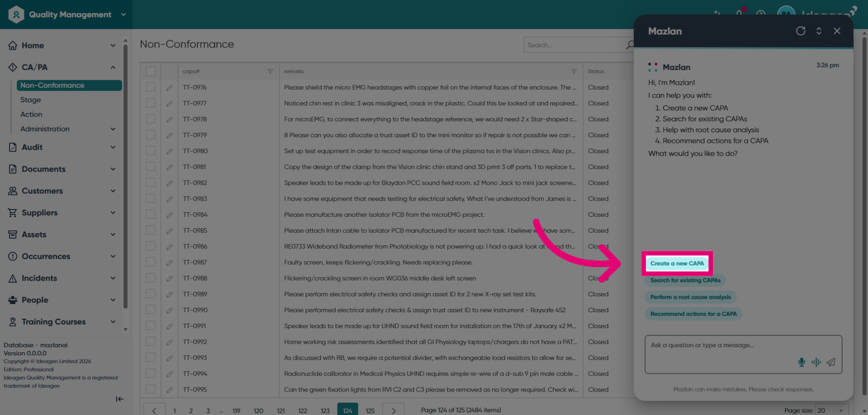Click the People group icon

[x=13, y=300]
